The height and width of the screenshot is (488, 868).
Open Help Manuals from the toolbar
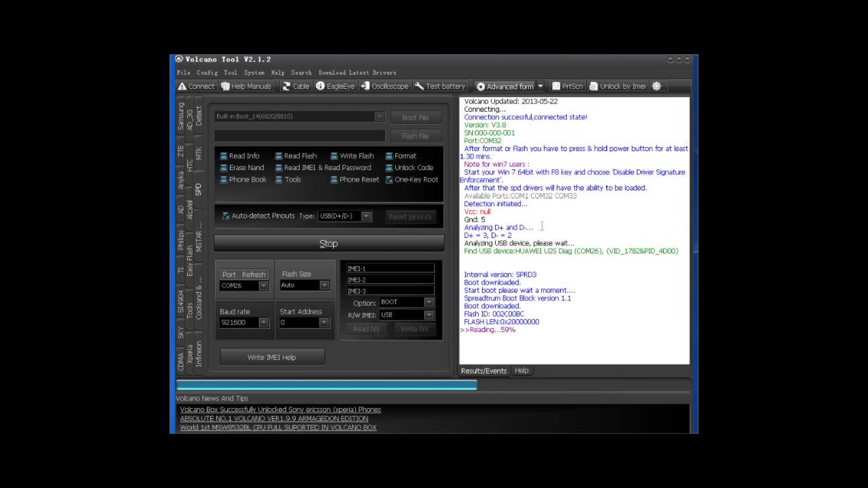[245, 86]
